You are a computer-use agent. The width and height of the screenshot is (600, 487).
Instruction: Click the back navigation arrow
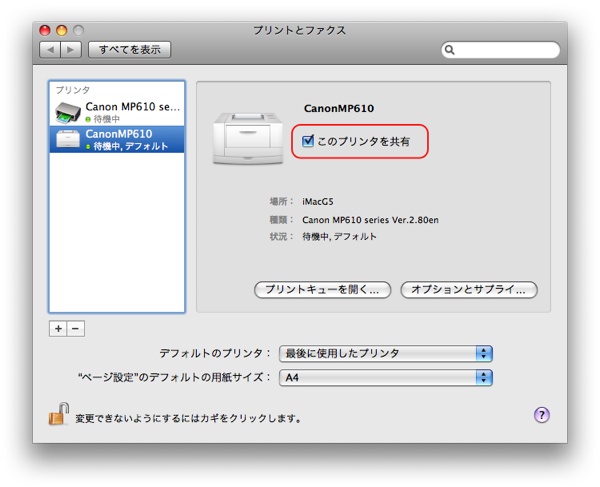[x=50, y=50]
